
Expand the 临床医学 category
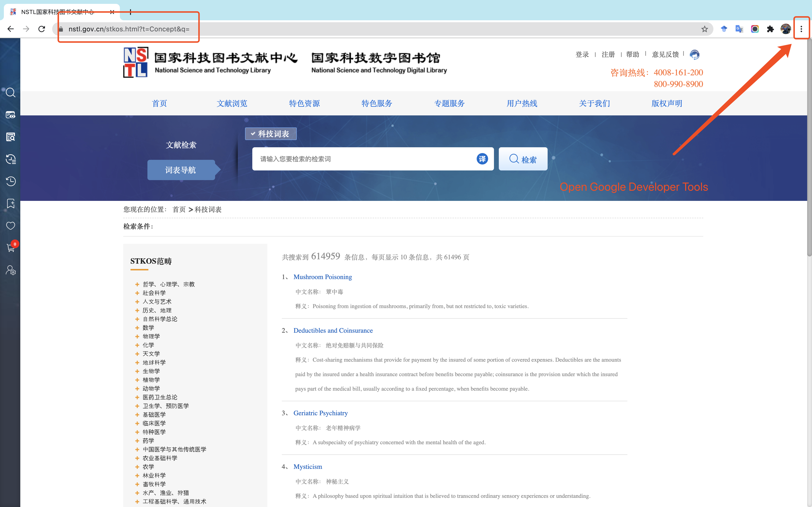tap(137, 423)
